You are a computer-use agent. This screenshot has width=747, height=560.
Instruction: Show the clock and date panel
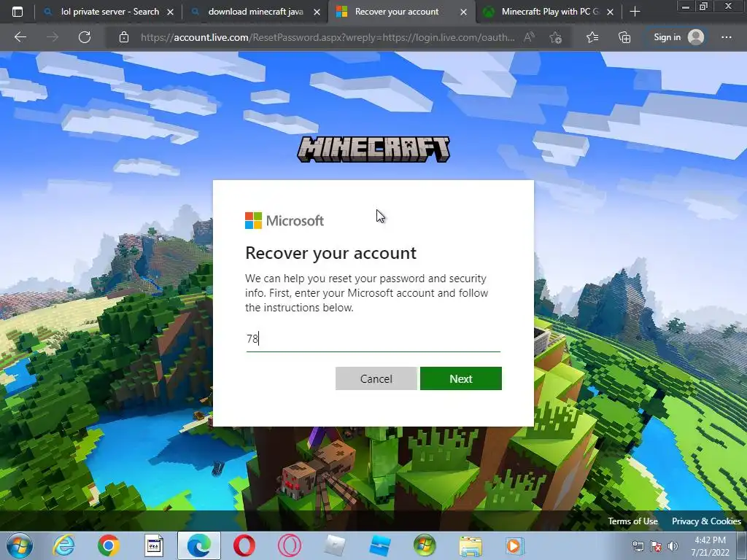710,546
